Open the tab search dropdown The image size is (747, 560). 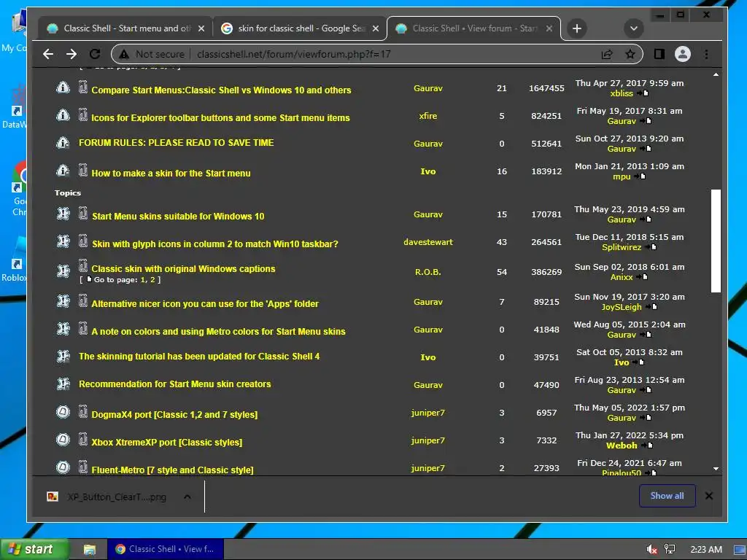[x=634, y=28]
